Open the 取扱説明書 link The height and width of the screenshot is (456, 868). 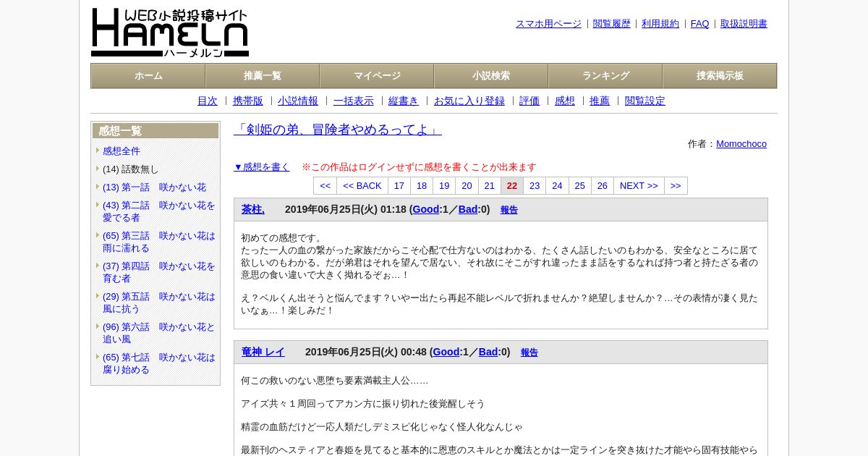(x=744, y=24)
